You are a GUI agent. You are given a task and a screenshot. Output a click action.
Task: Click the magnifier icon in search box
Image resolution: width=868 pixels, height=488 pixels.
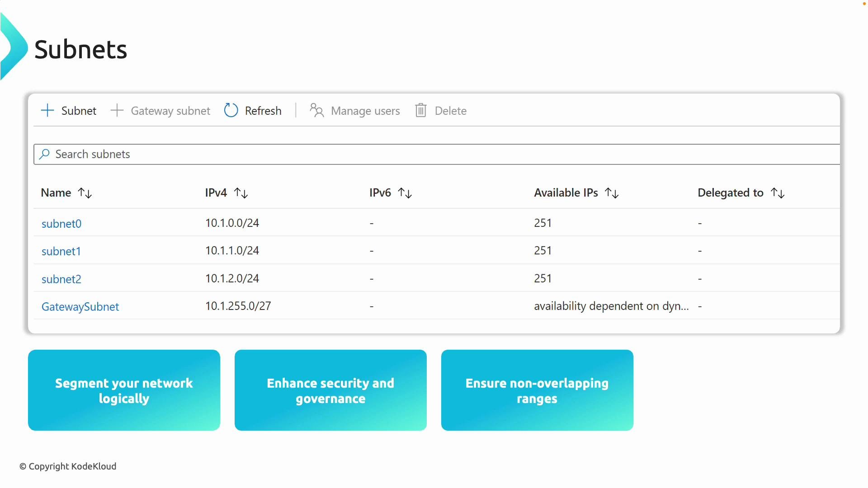[x=44, y=154]
